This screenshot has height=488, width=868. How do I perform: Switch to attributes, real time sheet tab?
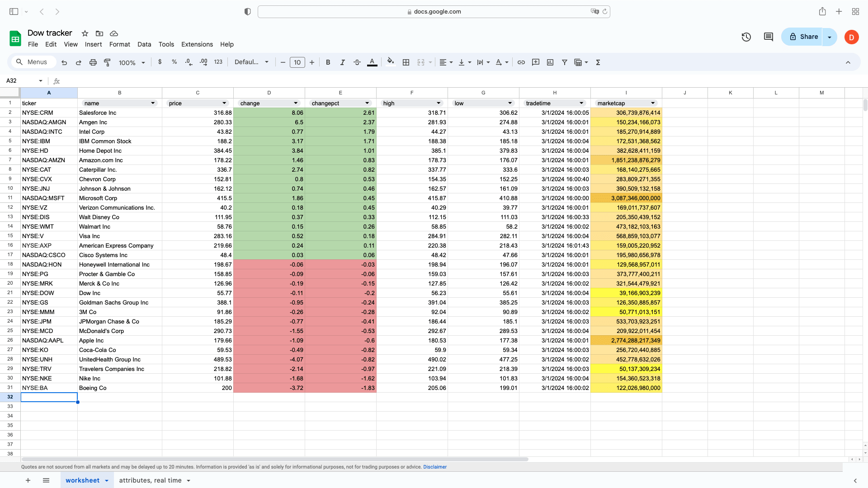coord(150,480)
